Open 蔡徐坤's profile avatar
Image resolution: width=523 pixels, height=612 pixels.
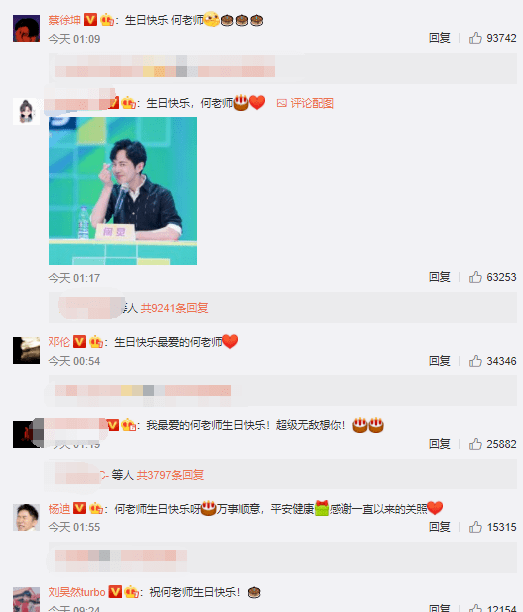[x=27, y=28]
